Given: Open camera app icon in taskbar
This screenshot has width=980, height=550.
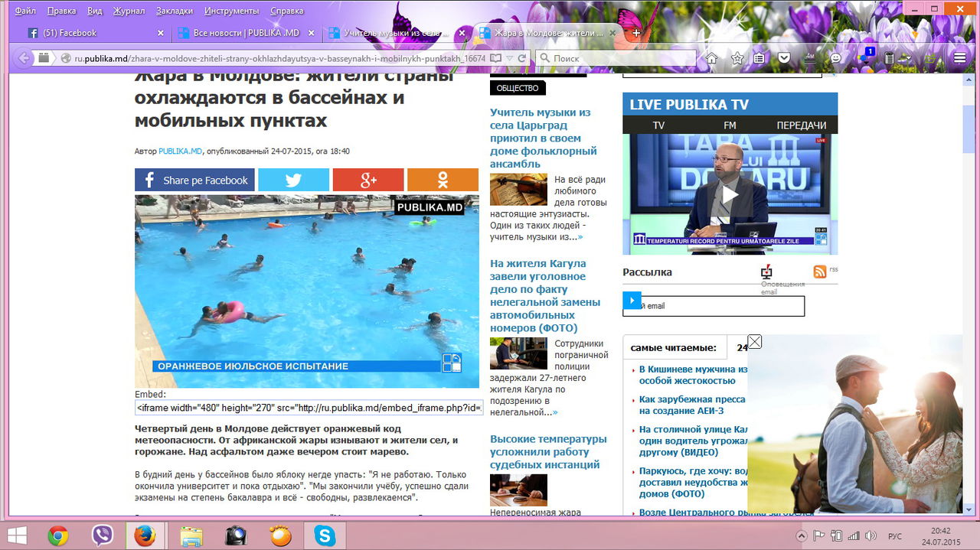Looking at the screenshot, I should point(236,536).
